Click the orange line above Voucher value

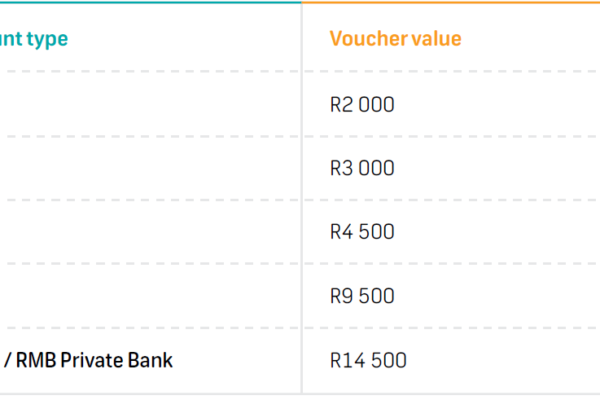coord(450,2)
